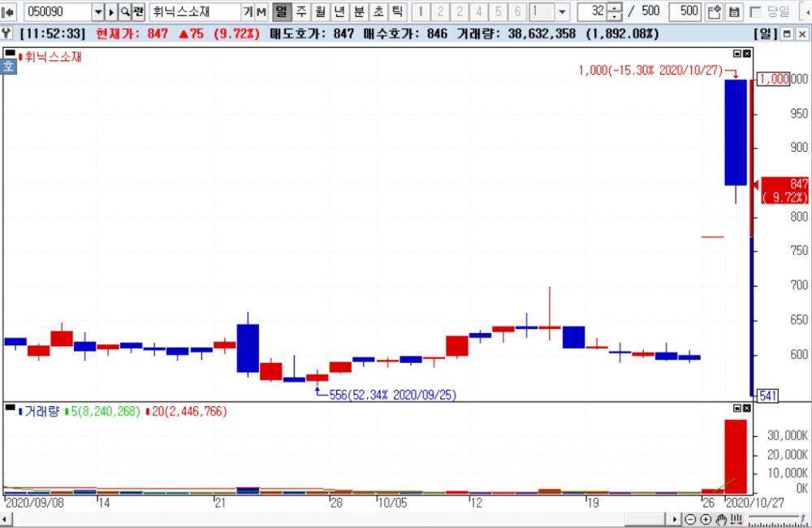Zoom in chart with plus icon
This screenshot has width=812, height=528.
(x=706, y=519)
